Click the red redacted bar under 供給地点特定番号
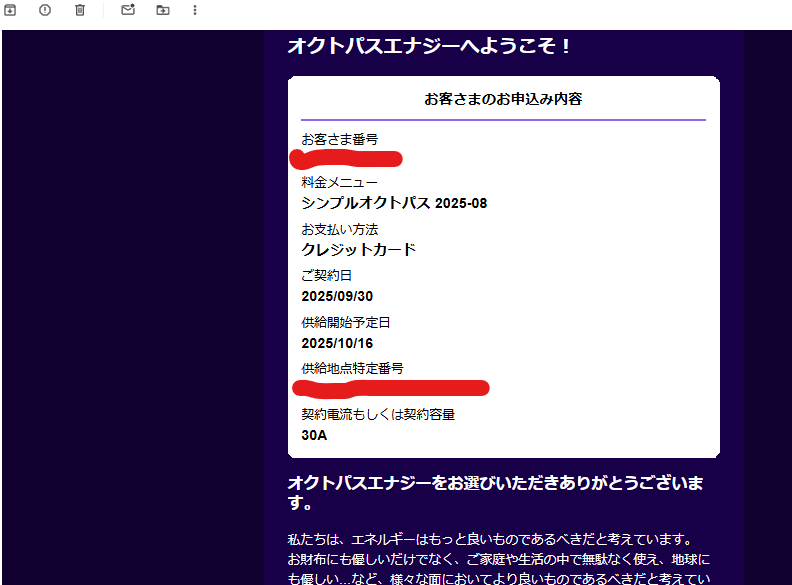The image size is (792, 585). (x=390, y=387)
